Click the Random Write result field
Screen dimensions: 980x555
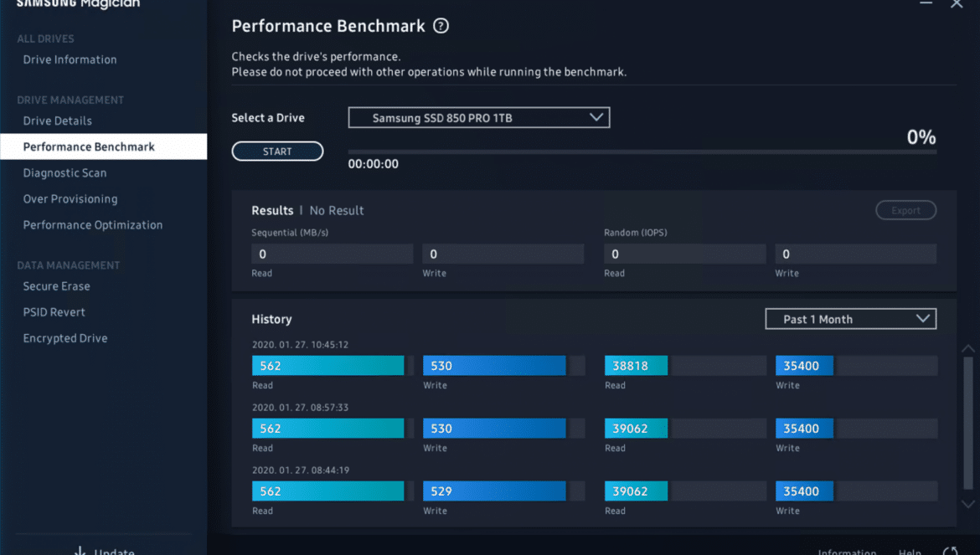click(x=856, y=254)
